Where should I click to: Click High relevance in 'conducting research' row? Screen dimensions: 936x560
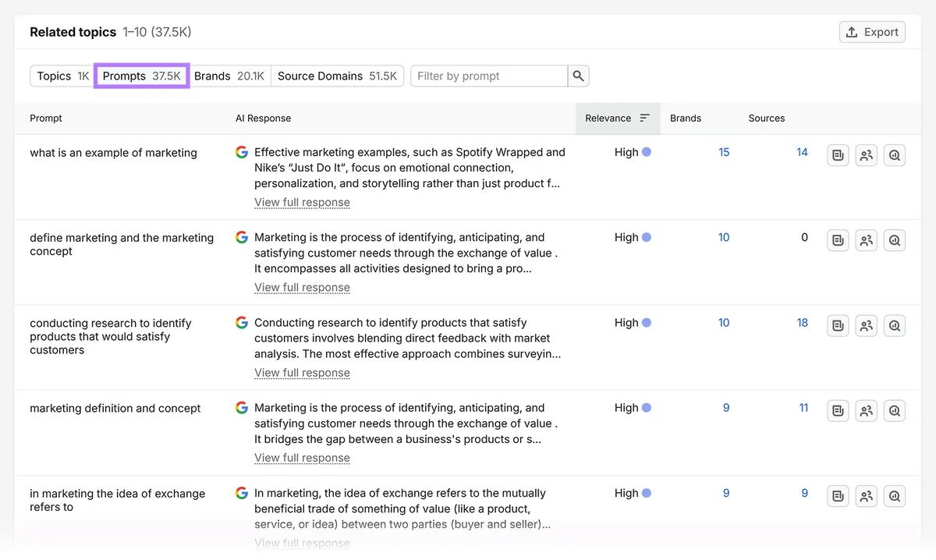click(633, 322)
